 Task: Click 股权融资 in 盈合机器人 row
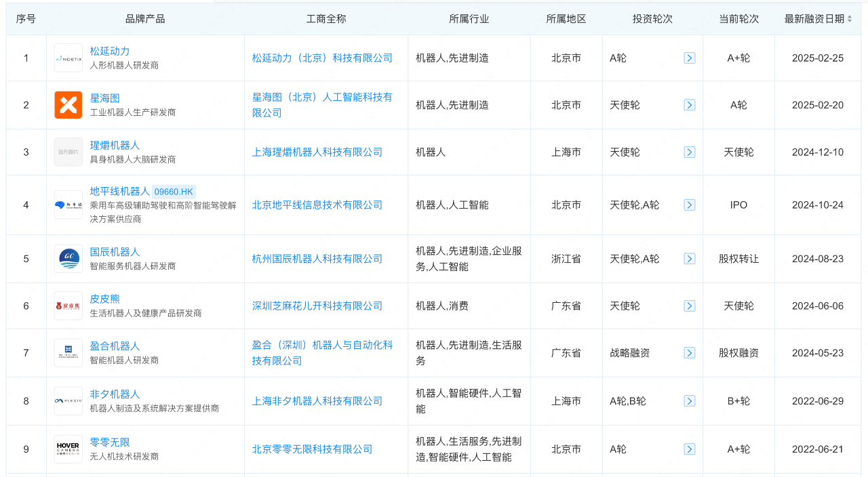(x=739, y=352)
